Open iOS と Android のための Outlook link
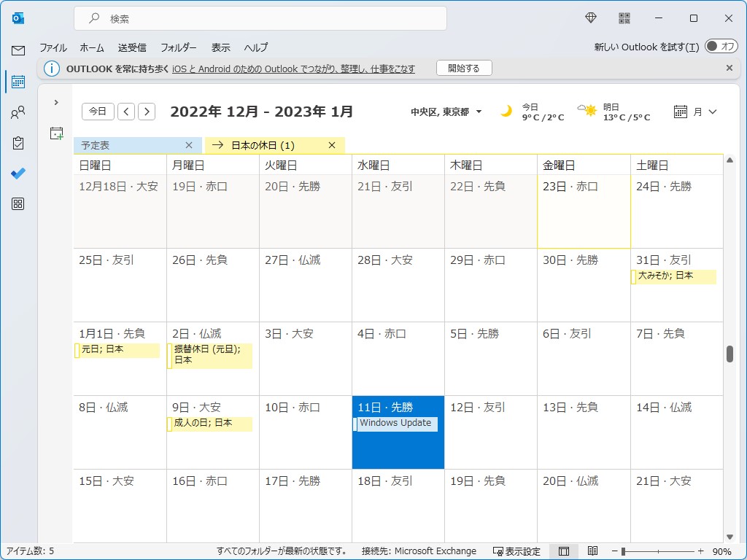This screenshot has width=747, height=560. tap(293, 69)
